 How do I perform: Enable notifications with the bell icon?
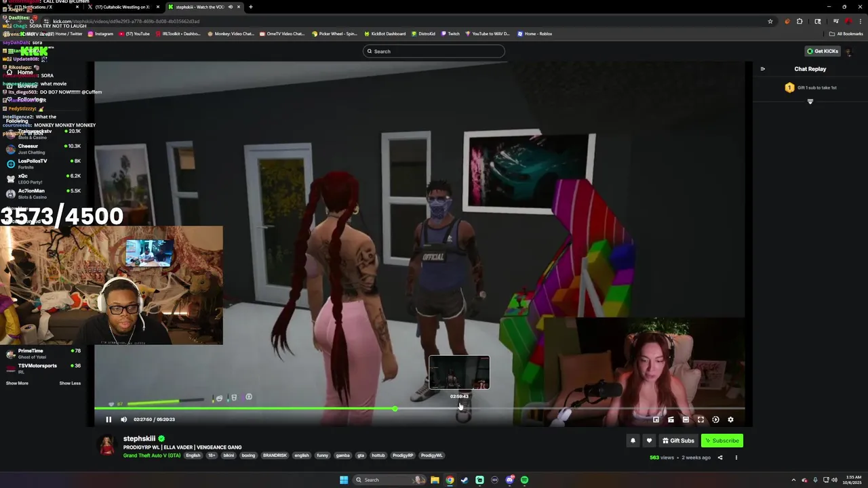(633, 441)
